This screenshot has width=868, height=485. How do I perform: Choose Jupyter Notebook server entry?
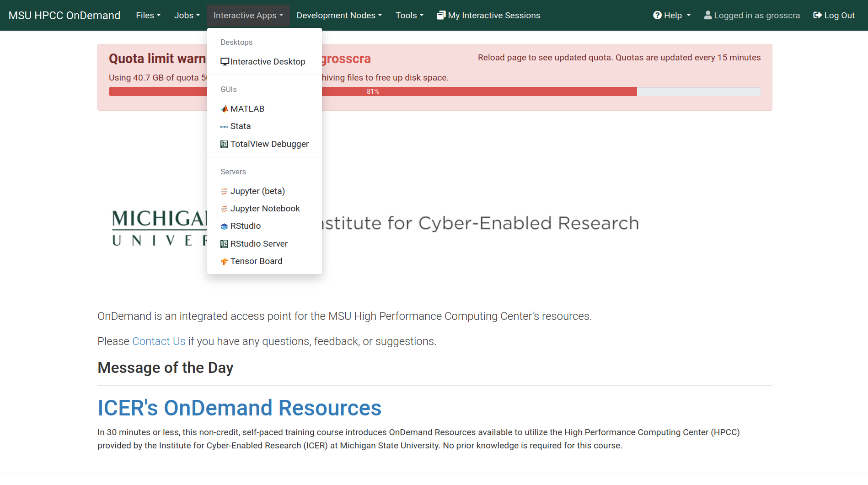(x=264, y=209)
